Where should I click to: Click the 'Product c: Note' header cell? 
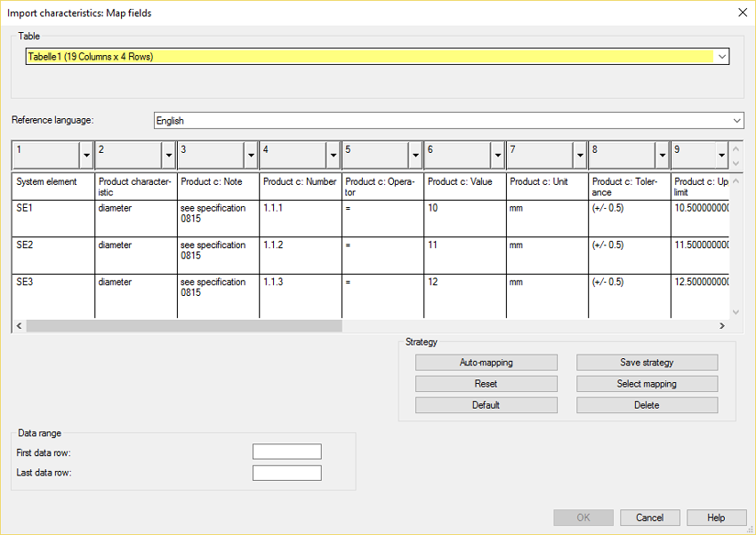[x=219, y=187]
